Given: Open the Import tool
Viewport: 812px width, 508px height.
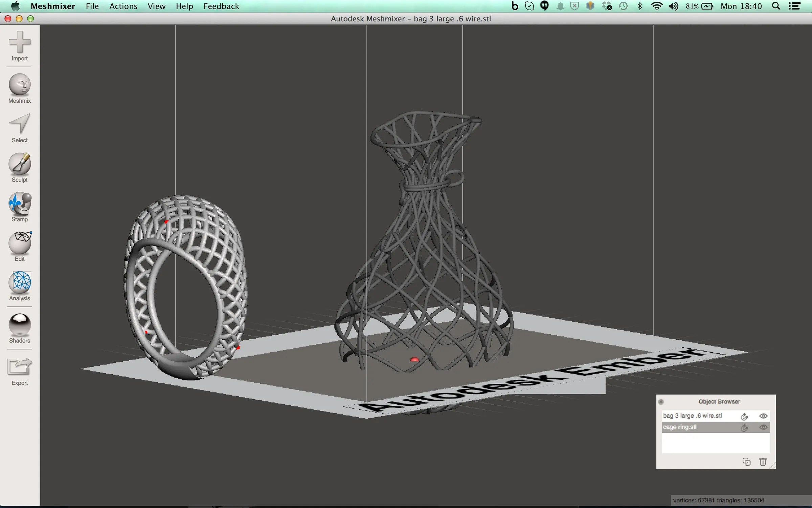Looking at the screenshot, I should click(x=20, y=46).
